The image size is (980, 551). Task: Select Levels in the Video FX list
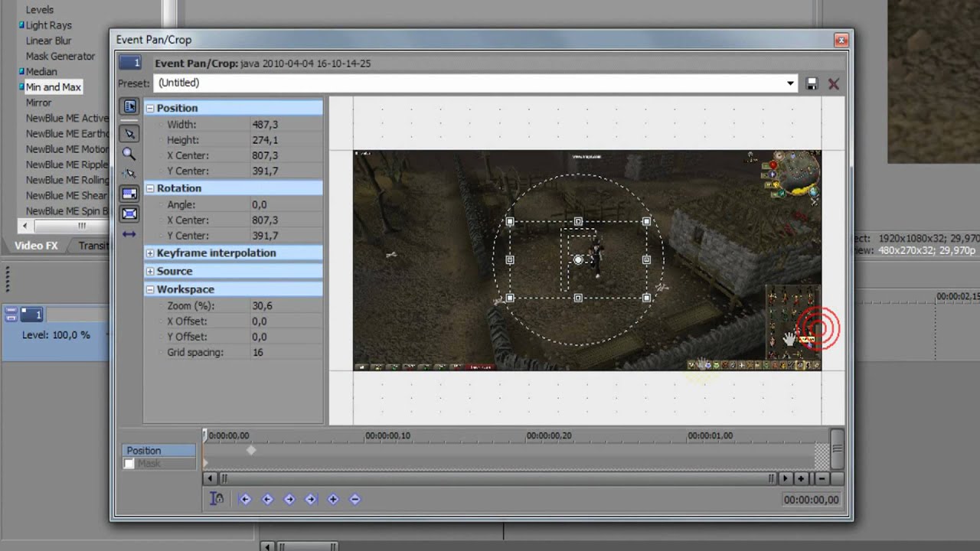tap(40, 10)
